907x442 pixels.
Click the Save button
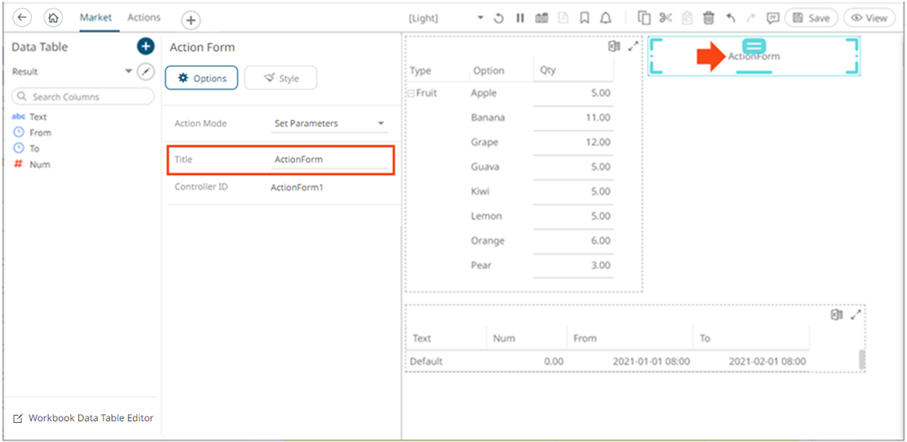click(810, 18)
